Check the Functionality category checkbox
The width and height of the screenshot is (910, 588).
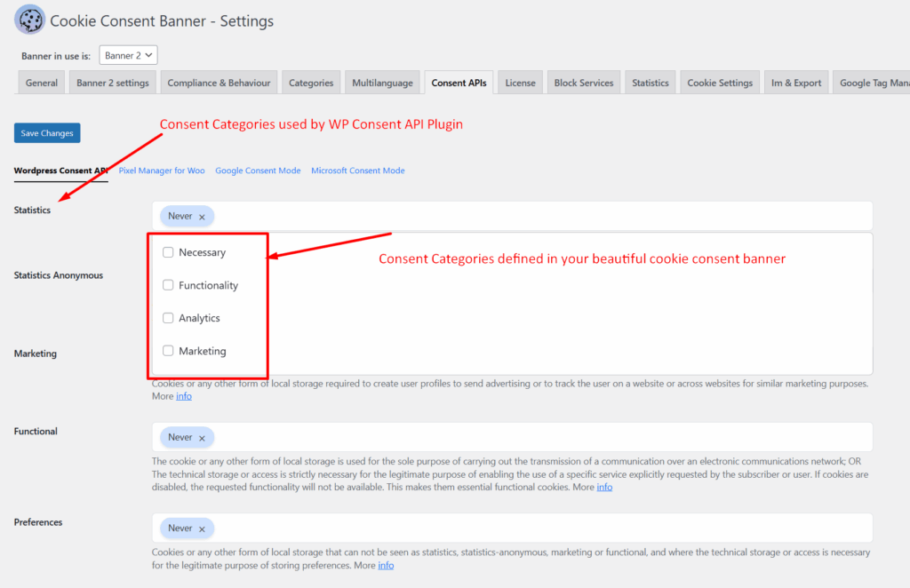coord(168,285)
